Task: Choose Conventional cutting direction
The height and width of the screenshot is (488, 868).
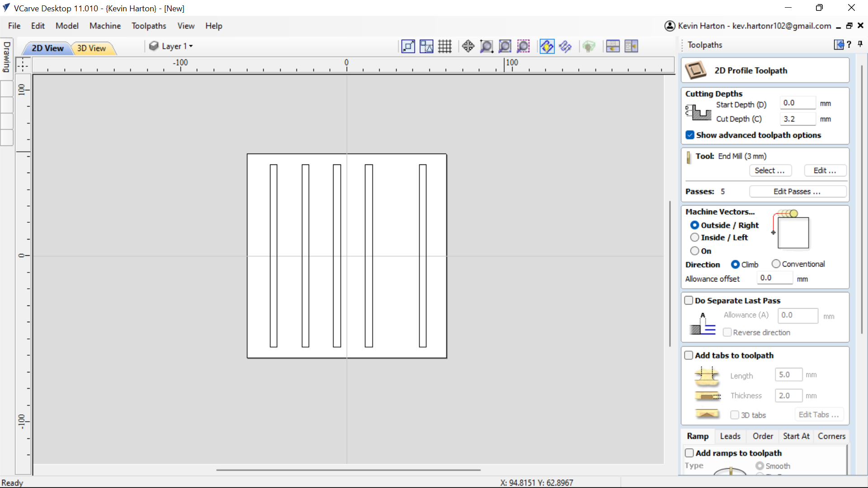Action: pos(776,264)
